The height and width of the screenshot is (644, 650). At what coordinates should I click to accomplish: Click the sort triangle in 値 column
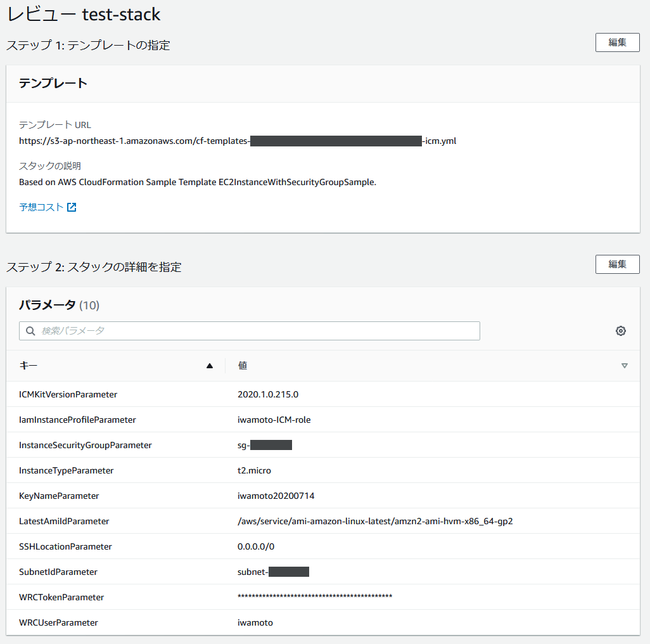tap(625, 366)
